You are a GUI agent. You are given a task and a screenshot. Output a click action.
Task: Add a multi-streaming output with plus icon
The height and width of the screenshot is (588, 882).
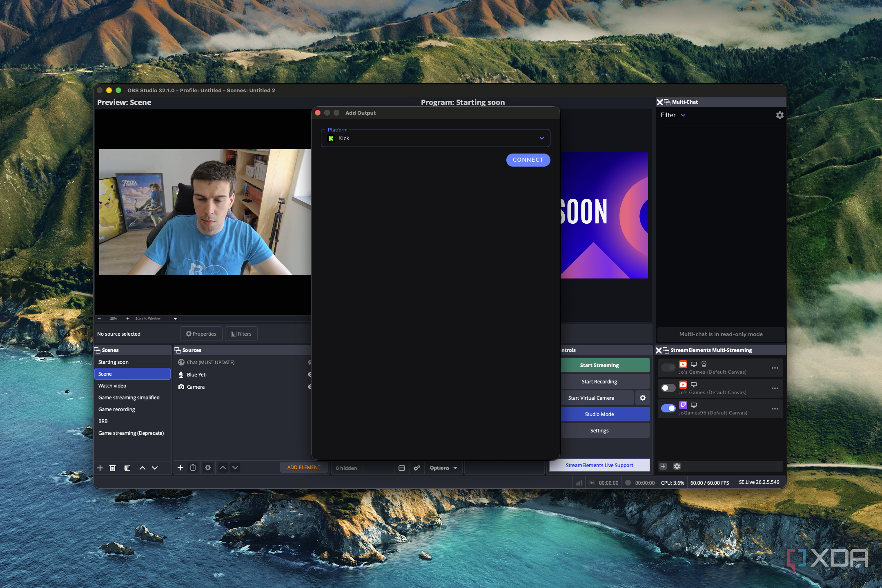(x=663, y=466)
